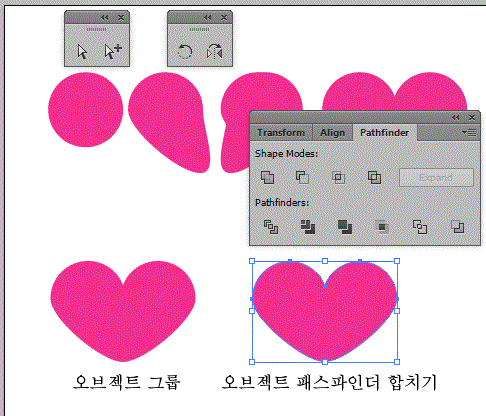
Task: Close the selection tools mini panel
Action: pos(121,17)
